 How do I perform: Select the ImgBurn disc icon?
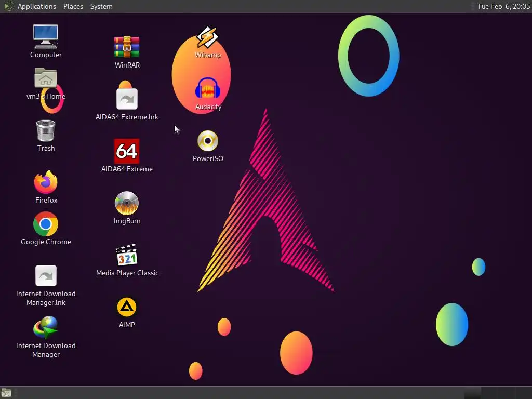coord(127,203)
